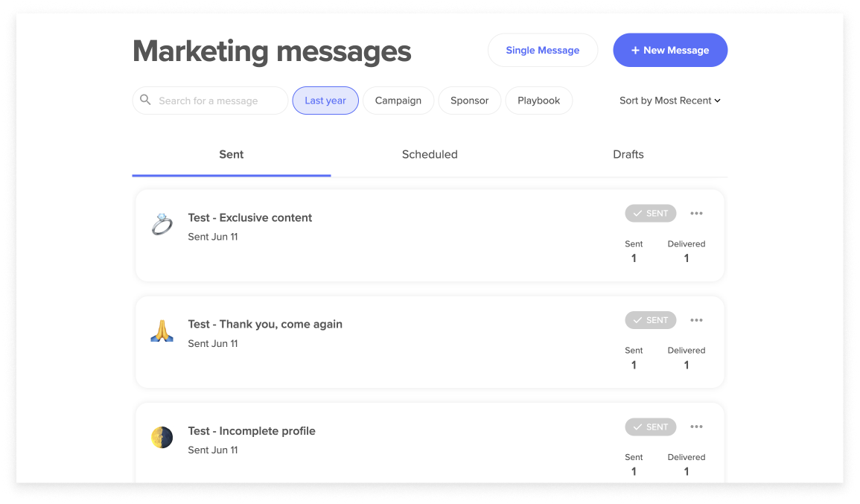Open more options for Test - Exclusive content
860x504 pixels.
pyautogui.click(x=696, y=214)
